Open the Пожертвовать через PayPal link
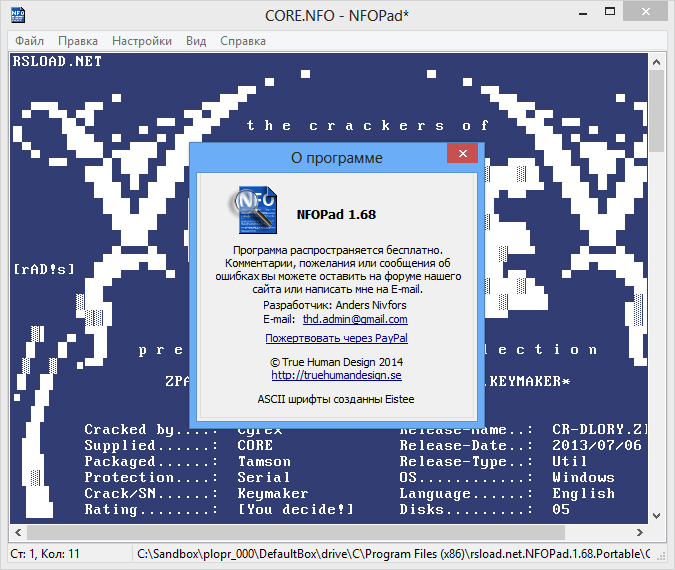The height and width of the screenshot is (570, 675). [x=336, y=338]
